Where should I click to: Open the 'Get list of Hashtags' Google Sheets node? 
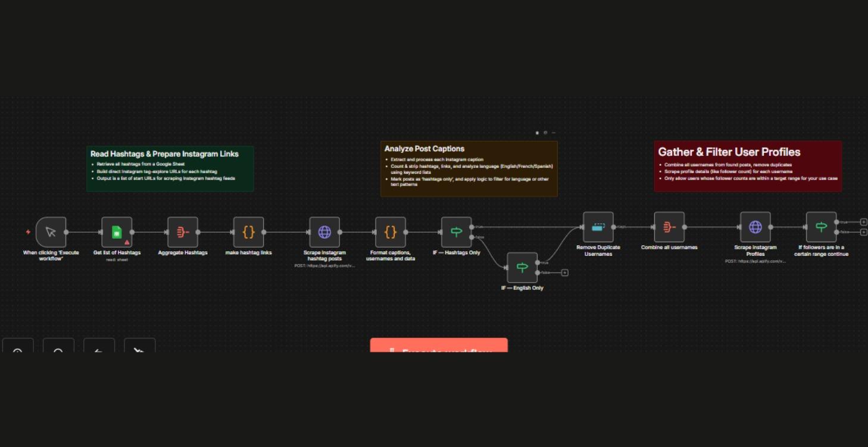[117, 232]
